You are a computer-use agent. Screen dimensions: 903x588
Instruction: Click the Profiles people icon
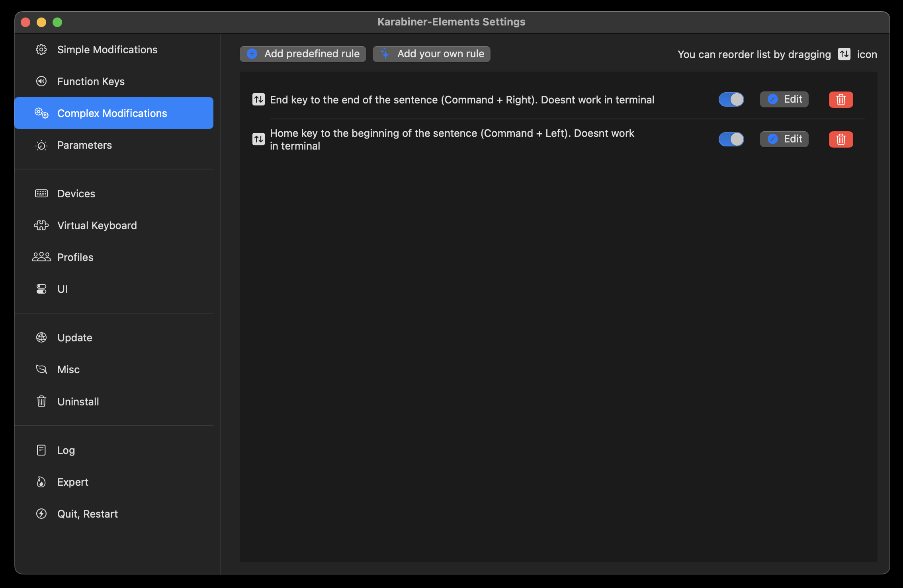pos(41,257)
